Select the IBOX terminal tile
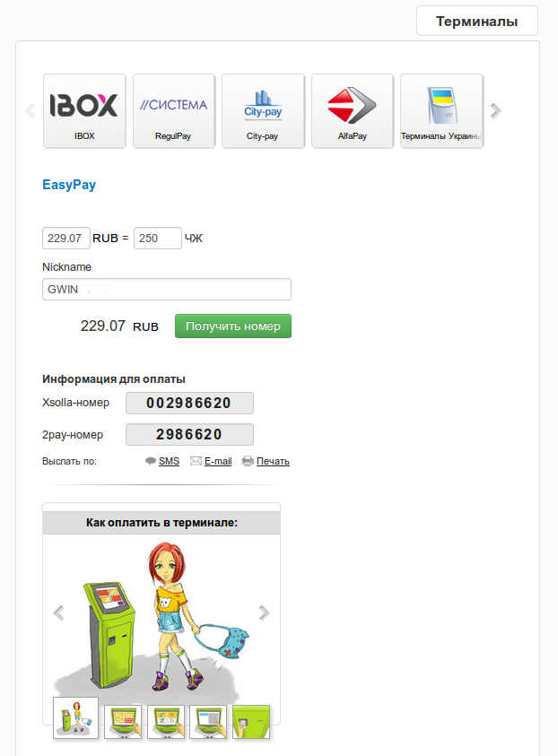558x756 pixels. pyautogui.click(x=84, y=111)
